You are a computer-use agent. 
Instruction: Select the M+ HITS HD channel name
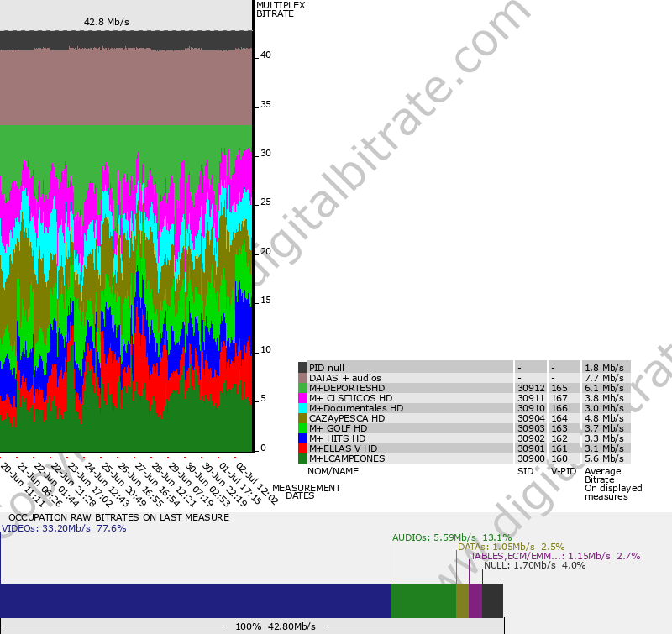[338, 438]
